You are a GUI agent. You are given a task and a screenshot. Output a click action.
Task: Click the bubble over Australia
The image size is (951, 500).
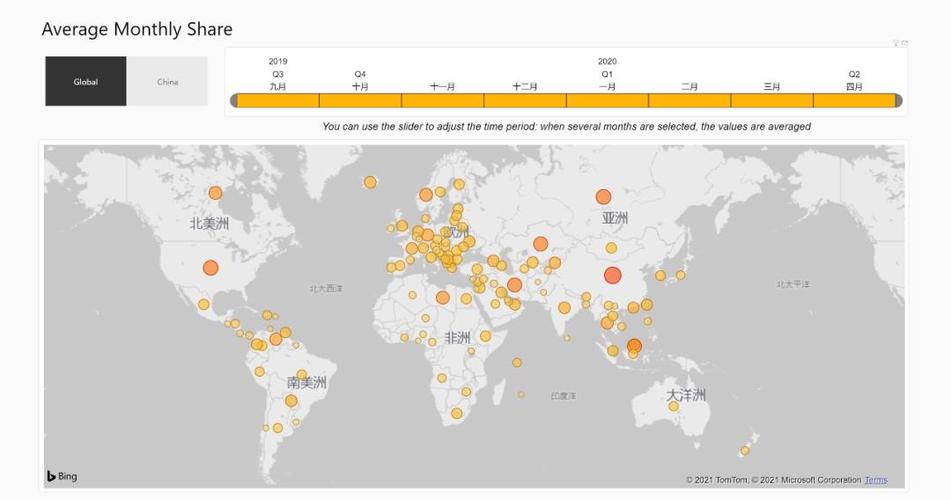click(673, 407)
